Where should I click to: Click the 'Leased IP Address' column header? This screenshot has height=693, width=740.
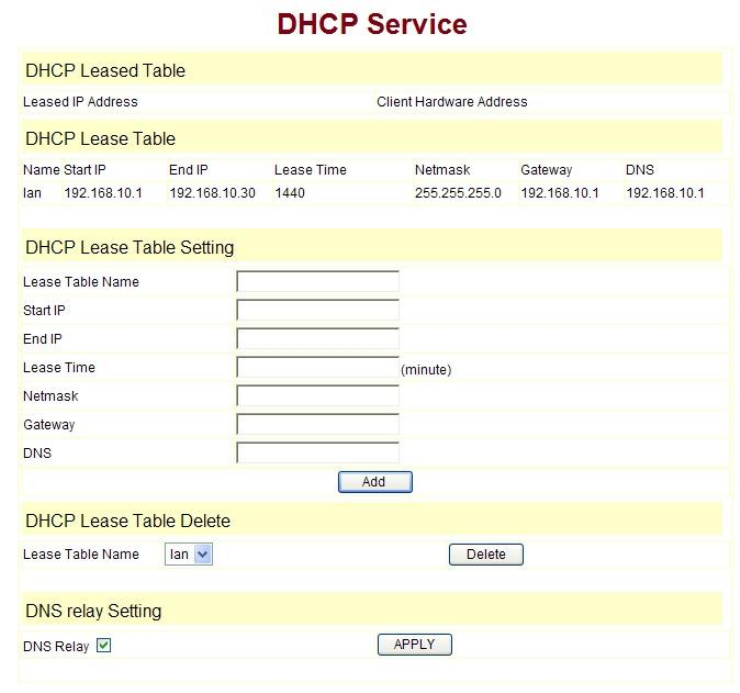click(x=80, y=102)
